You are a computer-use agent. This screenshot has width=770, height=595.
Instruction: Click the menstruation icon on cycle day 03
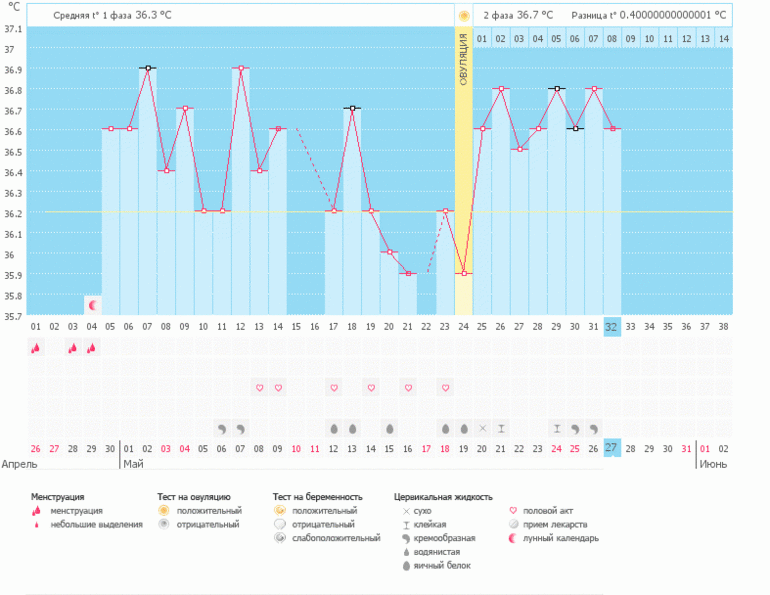[x=73, y=347]
